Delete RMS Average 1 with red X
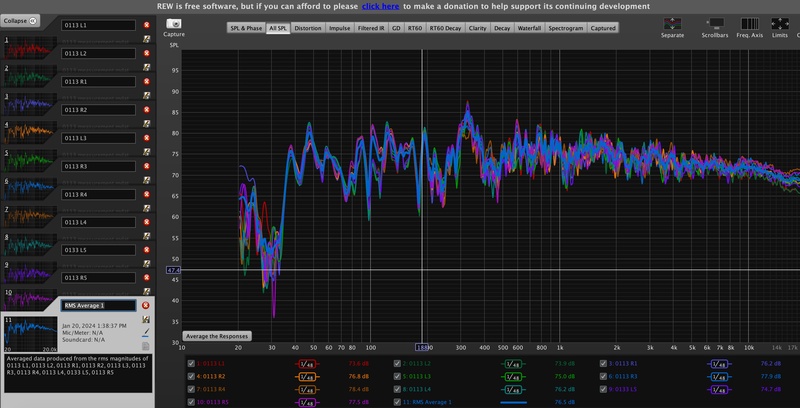This screenshot has height=408, width=800. click(146, 305)
